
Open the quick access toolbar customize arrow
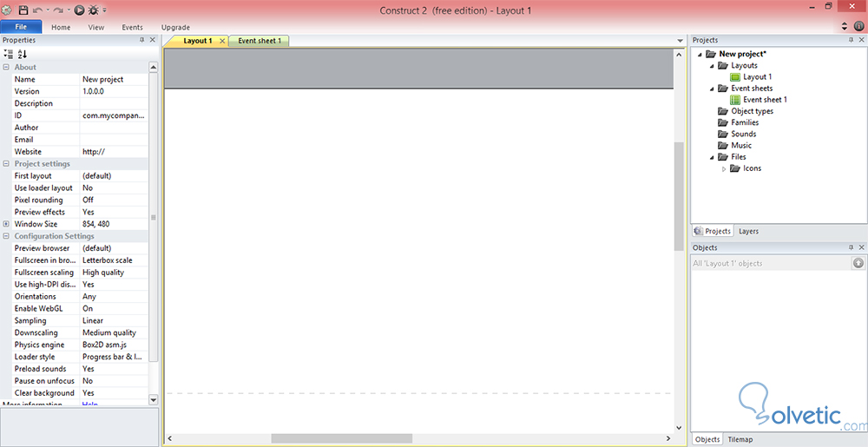[105, 10]
